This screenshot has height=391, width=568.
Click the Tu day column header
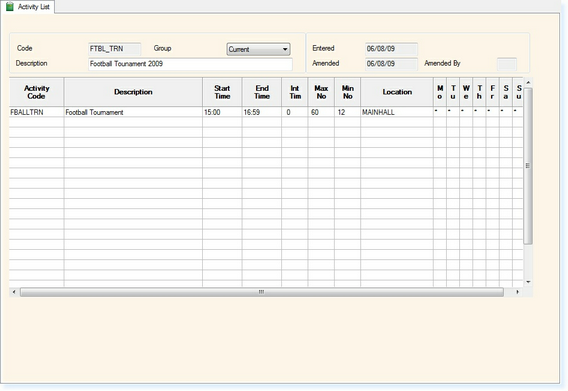pyautogui.click(x=453, y=92)
